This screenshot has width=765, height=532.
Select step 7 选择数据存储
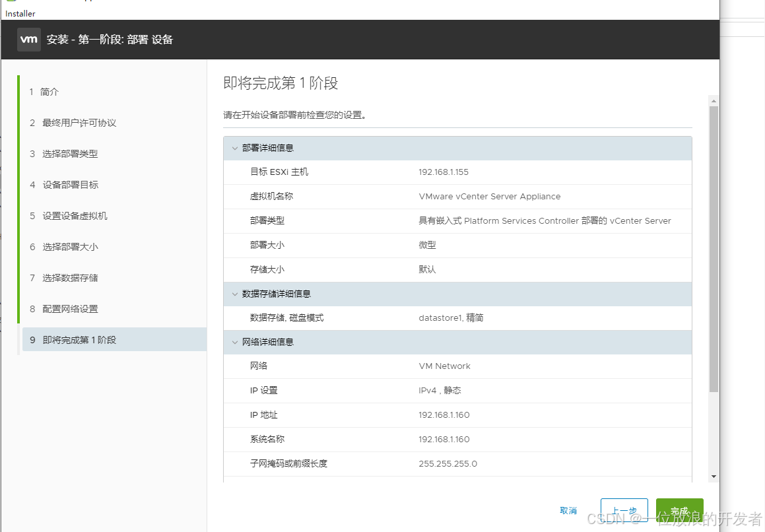coord(63,278)
